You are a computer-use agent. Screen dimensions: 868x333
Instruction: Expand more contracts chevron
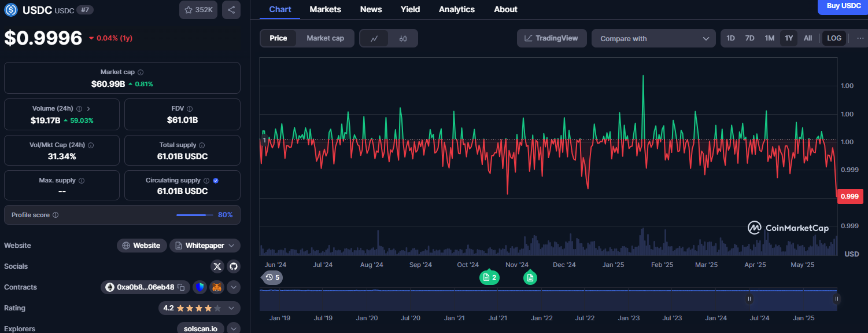(x=234, y=287)
